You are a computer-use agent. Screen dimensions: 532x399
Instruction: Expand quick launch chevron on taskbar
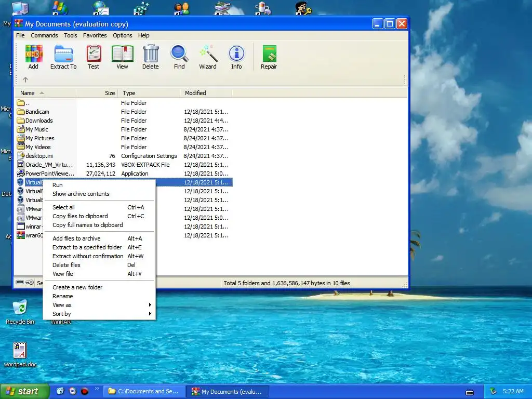coord(97,389)
